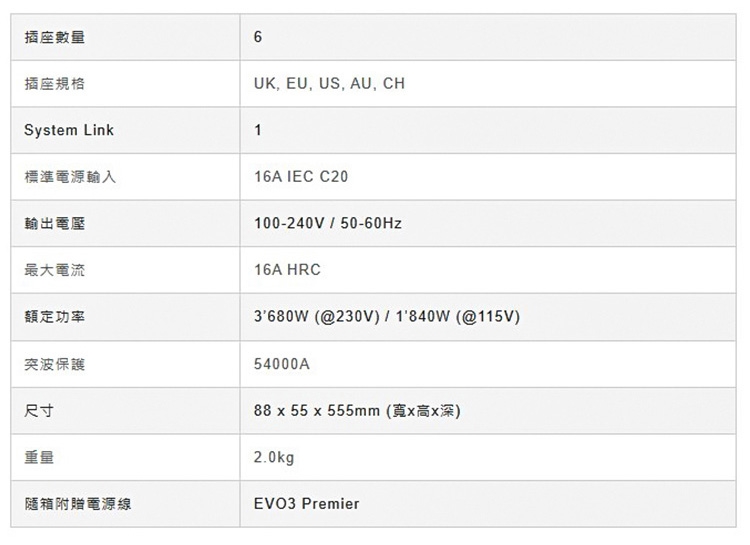Click the 額定功率 row label
Viewport: 750px width, 545px height.
(x=54, y=317)
